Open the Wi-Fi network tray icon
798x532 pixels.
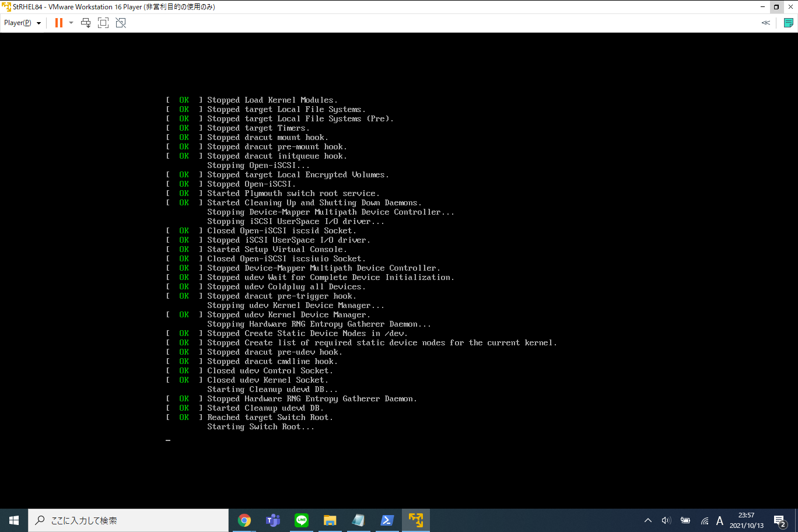pos(705,520)
